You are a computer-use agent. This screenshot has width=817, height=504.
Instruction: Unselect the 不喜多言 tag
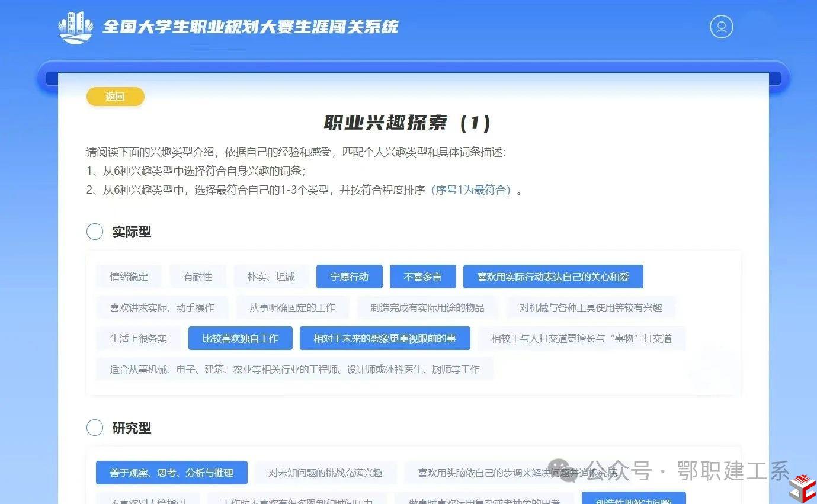(422, 277)
